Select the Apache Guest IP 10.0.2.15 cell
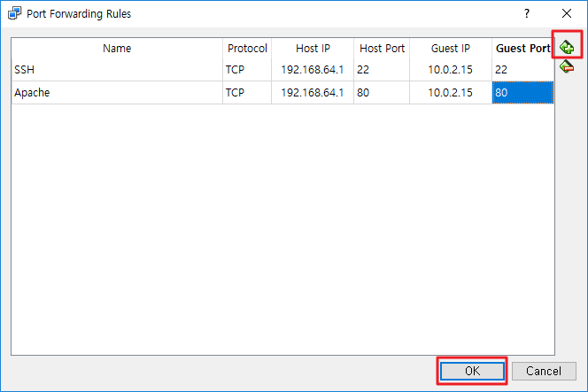 click(451, 93)
